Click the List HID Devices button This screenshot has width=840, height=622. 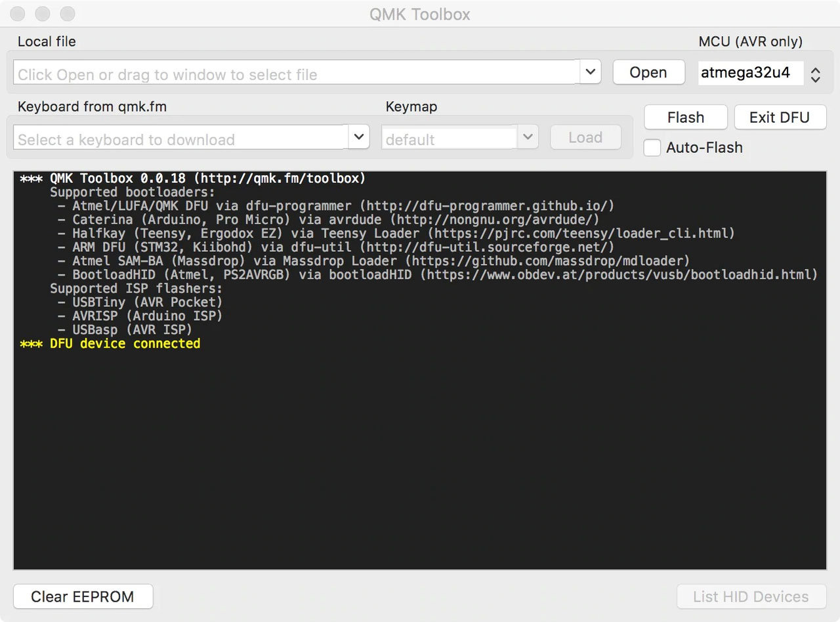751,596
